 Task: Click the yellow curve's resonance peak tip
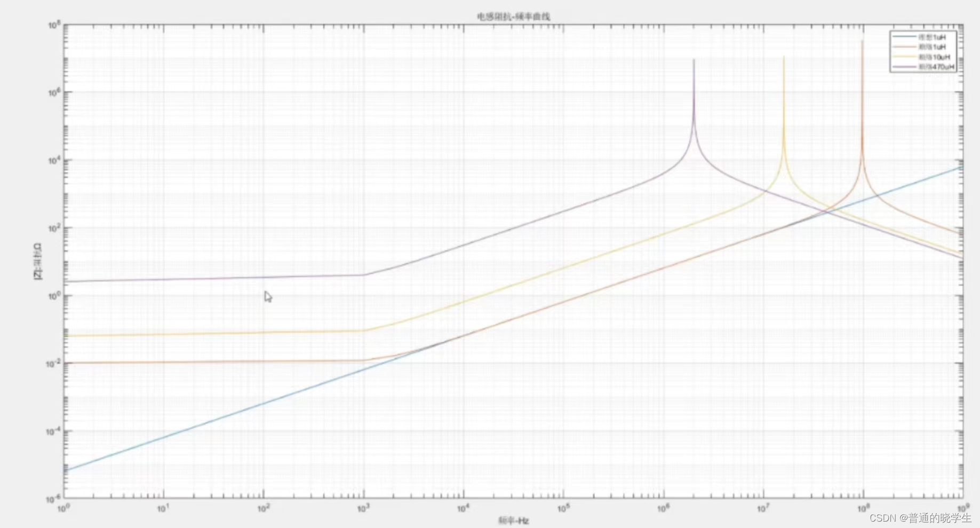tap(784, 57)
